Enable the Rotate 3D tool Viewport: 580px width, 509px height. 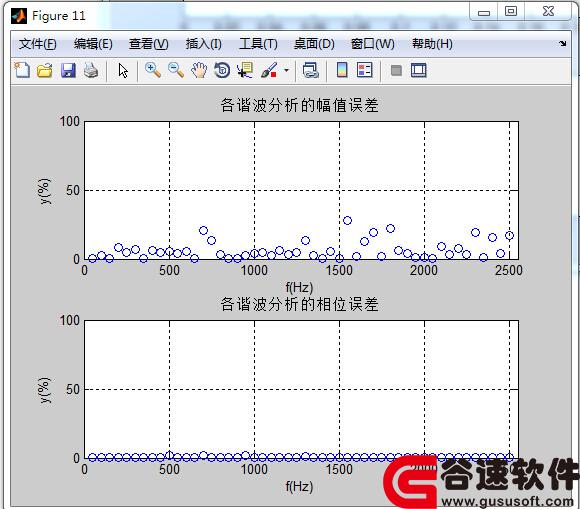point(222,70)
